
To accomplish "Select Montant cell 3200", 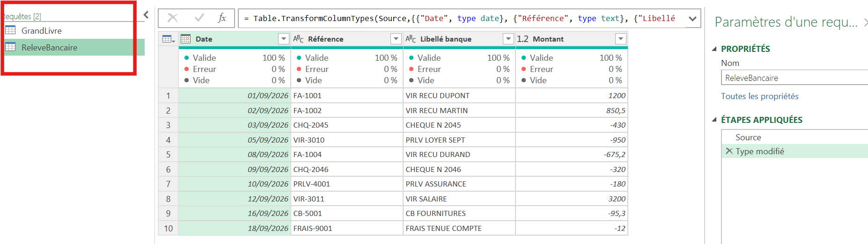I will pyautogui.click(x=572, y=199).
